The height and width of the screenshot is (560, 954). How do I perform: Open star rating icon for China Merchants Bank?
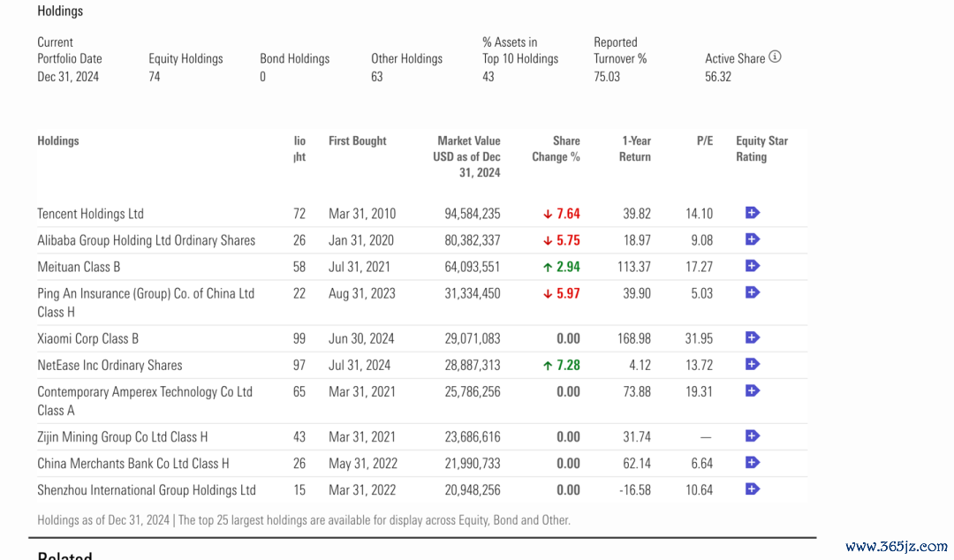point(752,463)
